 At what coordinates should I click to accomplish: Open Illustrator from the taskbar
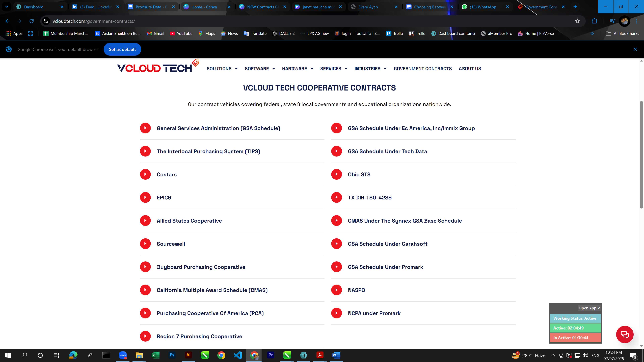coord(189,355)
